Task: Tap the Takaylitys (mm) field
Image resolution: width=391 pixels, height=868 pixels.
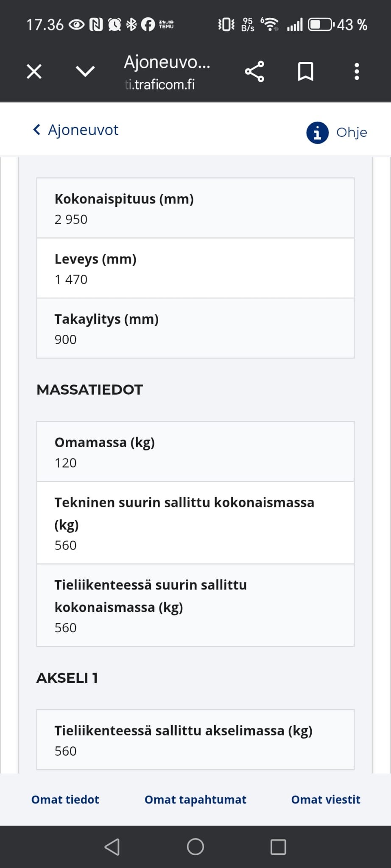Action: tap(195, 328)
